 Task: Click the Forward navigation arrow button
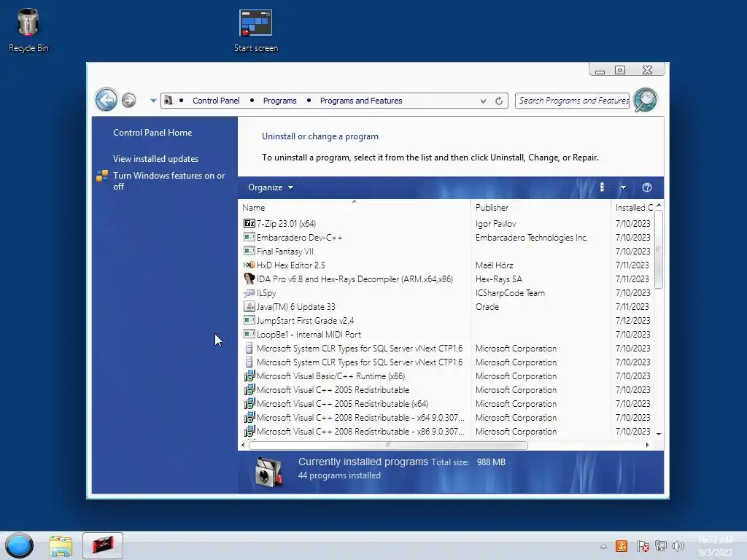click(x=128, y=100)
